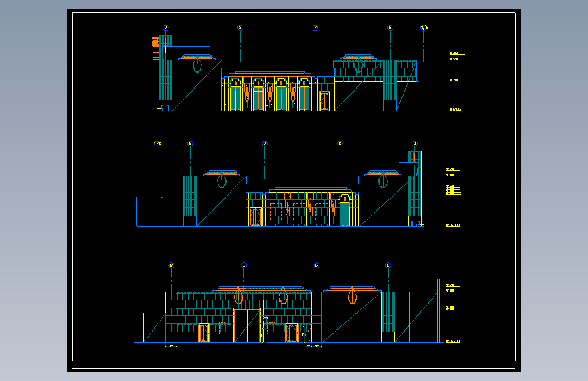Click the orange sign on the top elevation tower
Viewport: 588px width, 381px height.
tap(155, 41)
